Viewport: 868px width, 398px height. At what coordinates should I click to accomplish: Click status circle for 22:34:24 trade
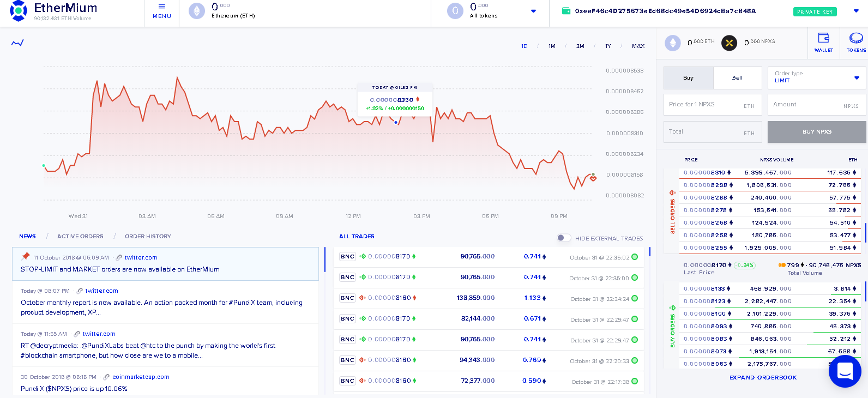635,298
